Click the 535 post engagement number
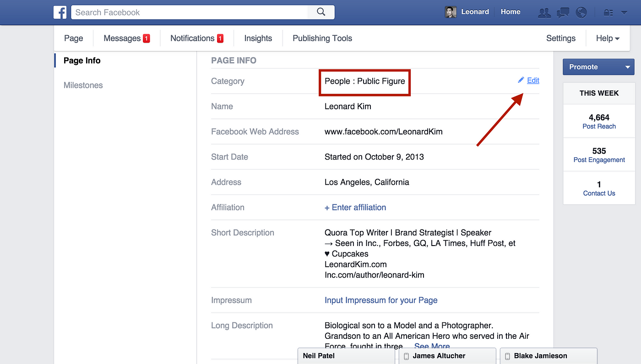 [599, 151]
